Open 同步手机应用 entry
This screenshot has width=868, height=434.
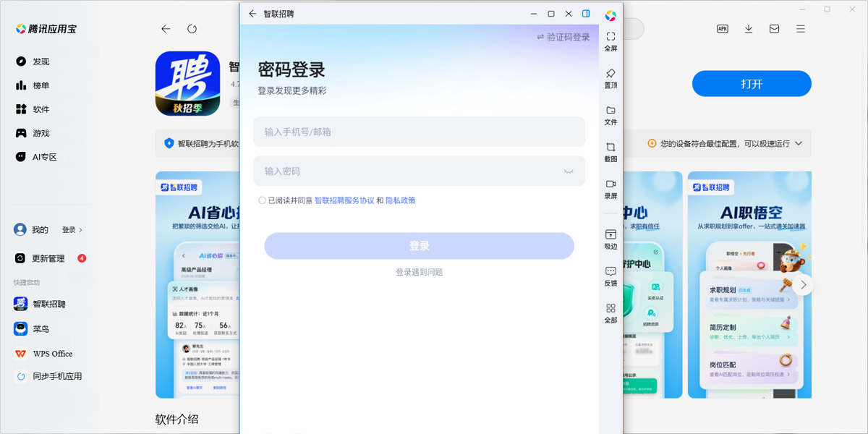pyautogui.click(x=48, y=376)
